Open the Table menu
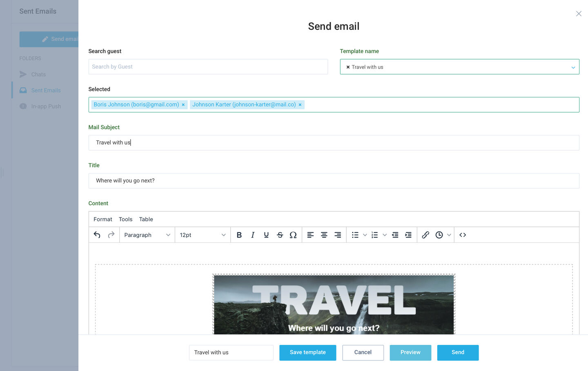The width and height of the screenshot is (588, 371). point(146,219)
